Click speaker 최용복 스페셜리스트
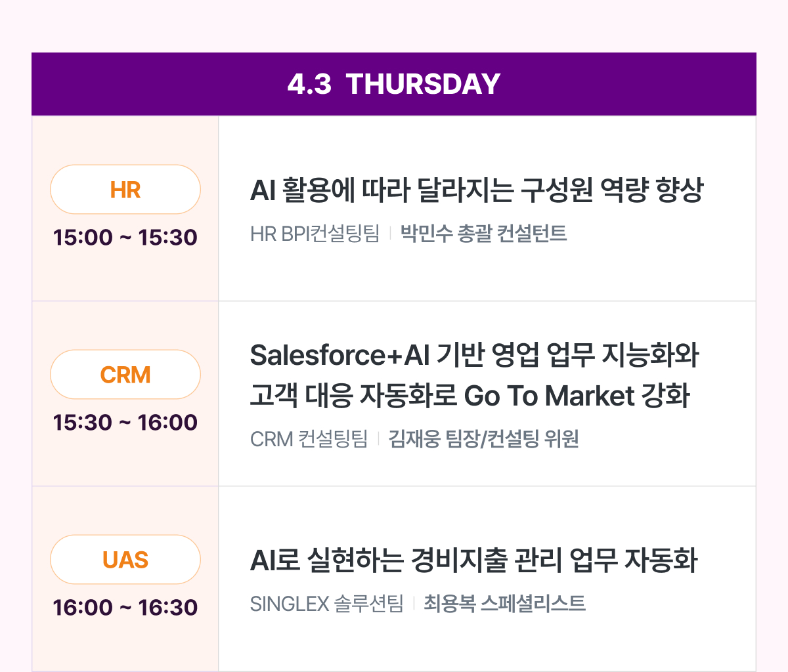788x672 pixels. 505,603
